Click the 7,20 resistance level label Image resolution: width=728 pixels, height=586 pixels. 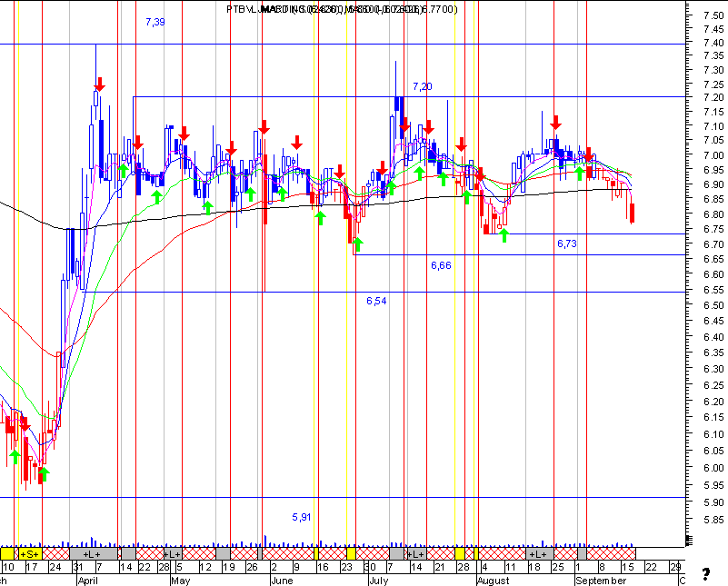[422, 86]
